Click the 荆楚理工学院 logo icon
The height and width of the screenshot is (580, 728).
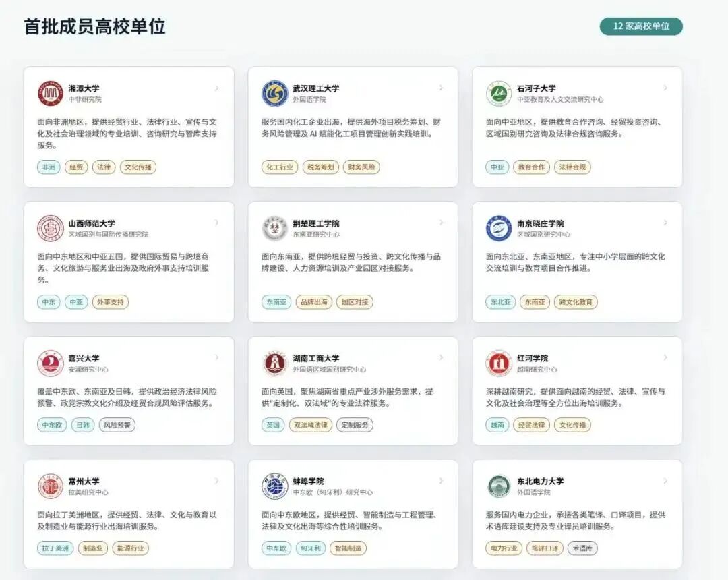point(274,228)
